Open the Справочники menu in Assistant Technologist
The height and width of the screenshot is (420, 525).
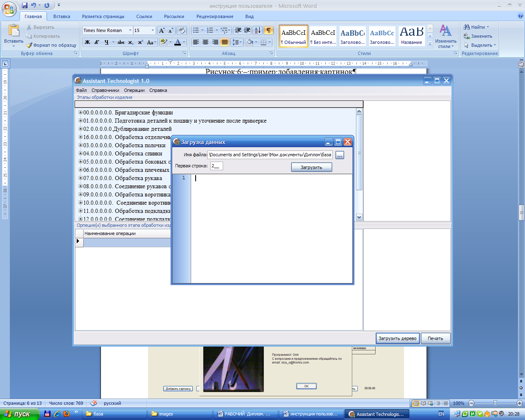[x=105, y=90]
